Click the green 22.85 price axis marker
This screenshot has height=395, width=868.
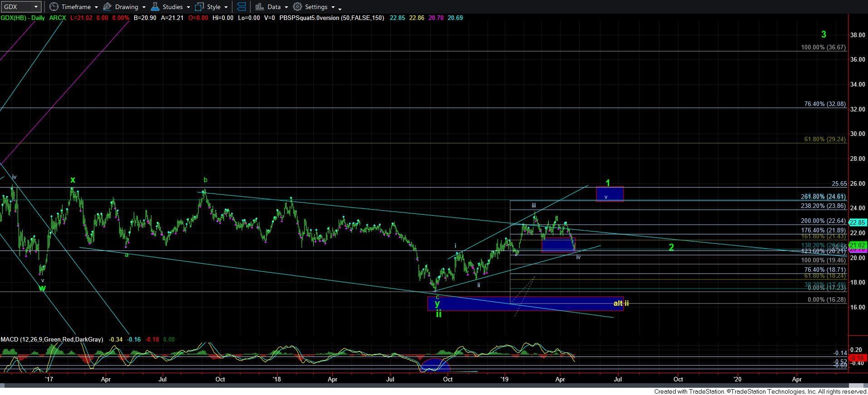(858, 222)
